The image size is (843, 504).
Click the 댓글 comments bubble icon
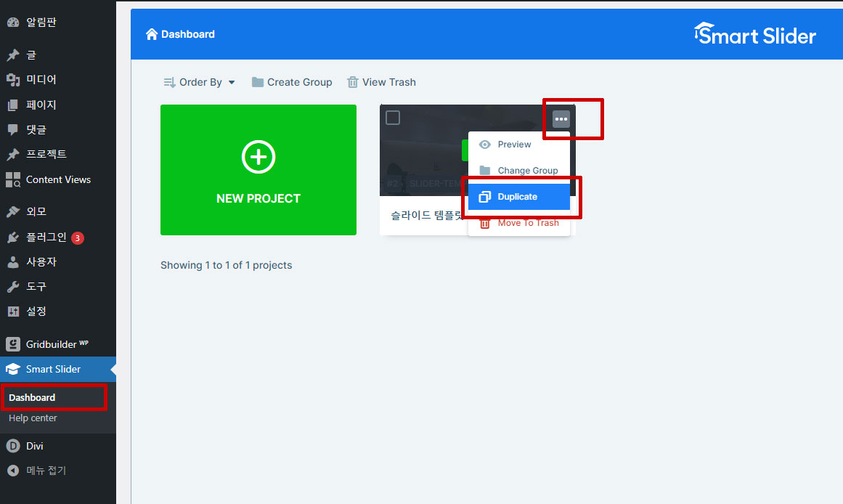coord(13,129)
